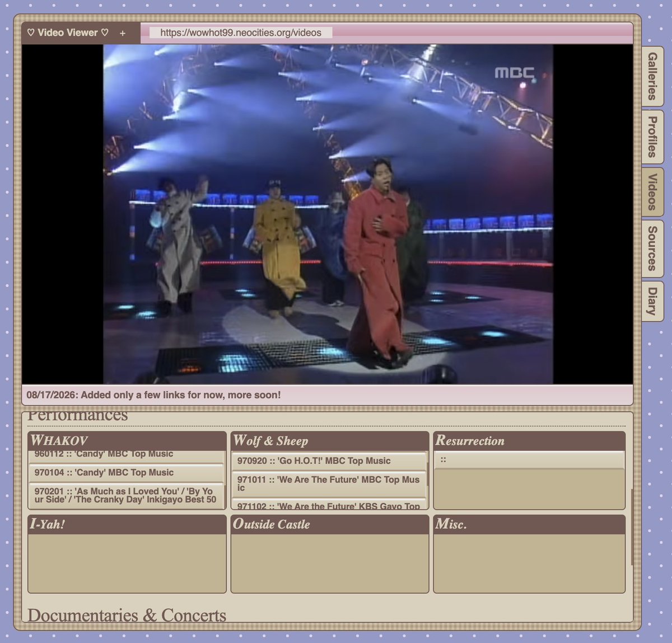The height and width of the screenshot is (643, 672).
Task: Click the page's vertical scrollbar thumb
Action: click(632, 527)
